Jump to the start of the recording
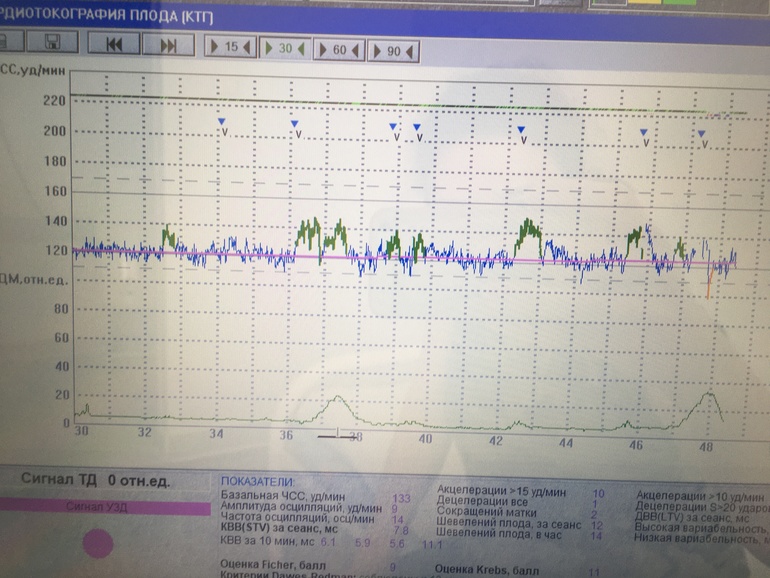 [114, 45]
